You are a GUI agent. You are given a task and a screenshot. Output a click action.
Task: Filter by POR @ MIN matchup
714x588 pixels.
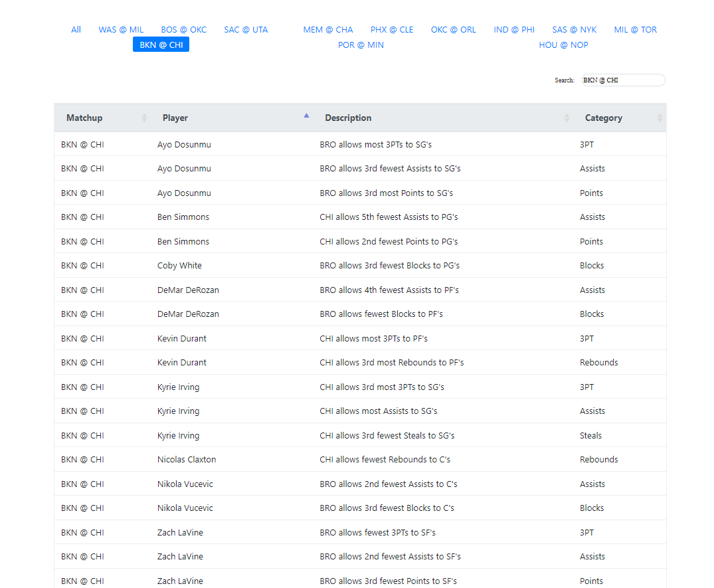[x=361, y=45]
